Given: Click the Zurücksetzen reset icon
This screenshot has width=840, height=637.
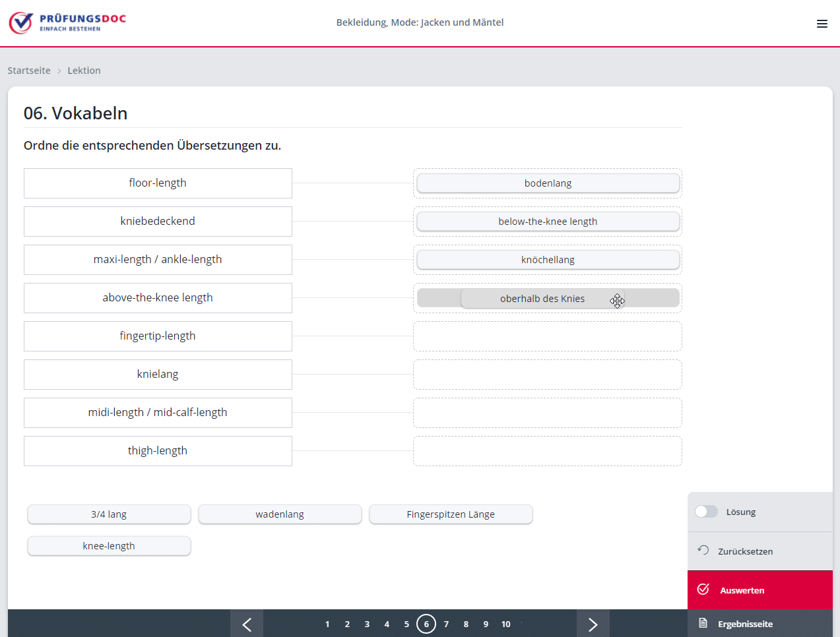Looking at the screenshot, I should 703,551.
